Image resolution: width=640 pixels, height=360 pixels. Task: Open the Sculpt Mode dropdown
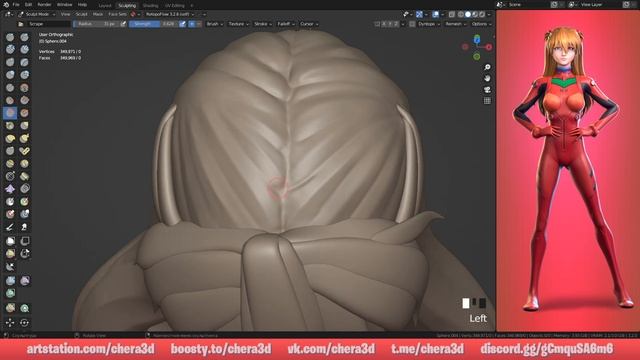tap(37, 14)
